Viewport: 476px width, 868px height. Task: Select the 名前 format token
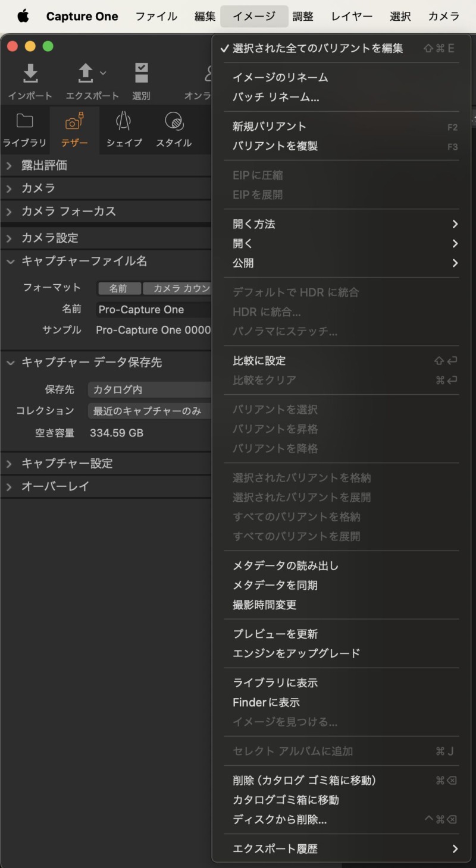point(118,288)
